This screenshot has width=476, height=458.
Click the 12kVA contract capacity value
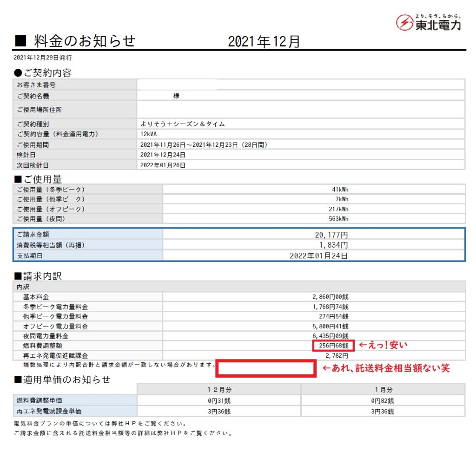tap(149, 134)
